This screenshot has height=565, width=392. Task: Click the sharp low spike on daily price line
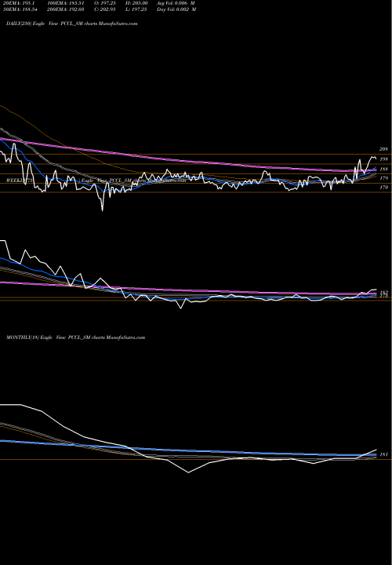[102, 210]
